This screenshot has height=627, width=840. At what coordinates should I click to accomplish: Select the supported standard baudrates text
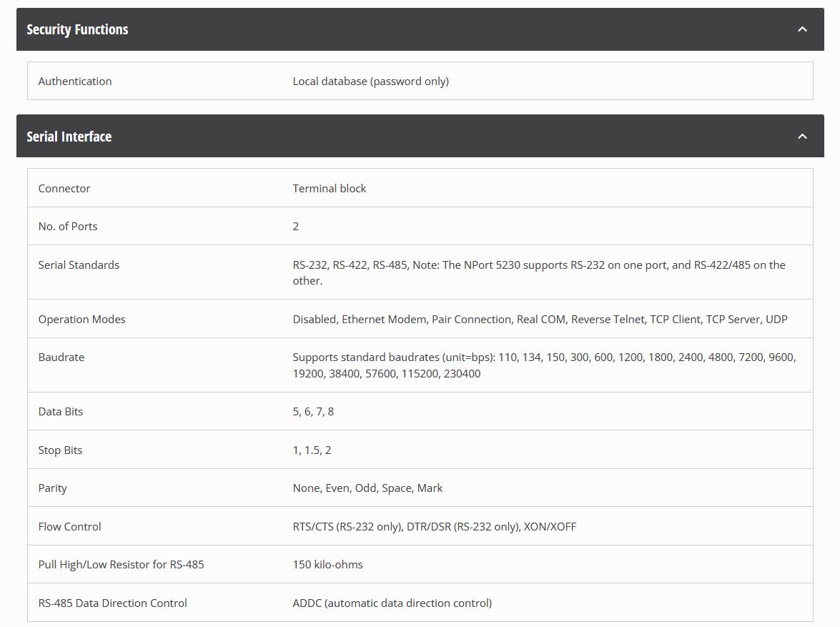click(x=543, y=365)
